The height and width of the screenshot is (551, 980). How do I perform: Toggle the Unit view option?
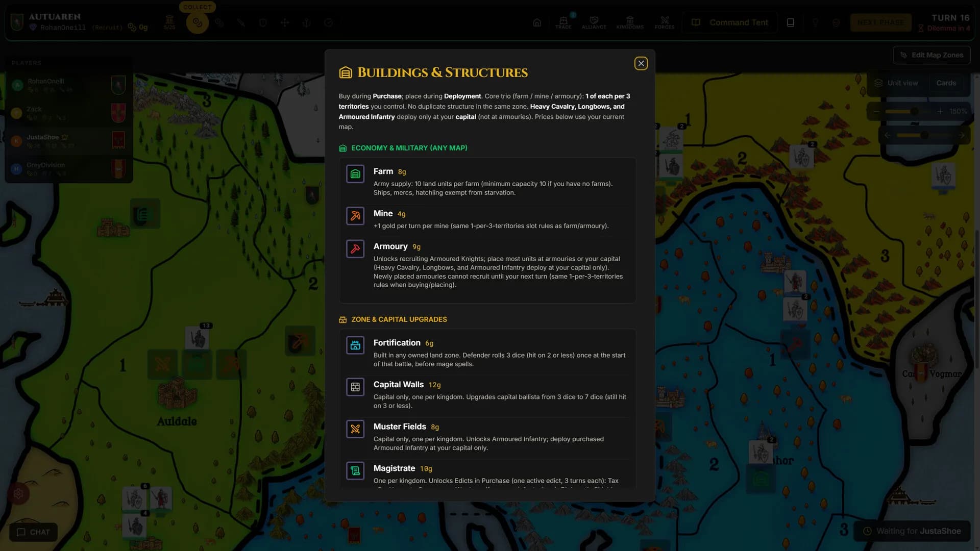(x=896, y=83)
